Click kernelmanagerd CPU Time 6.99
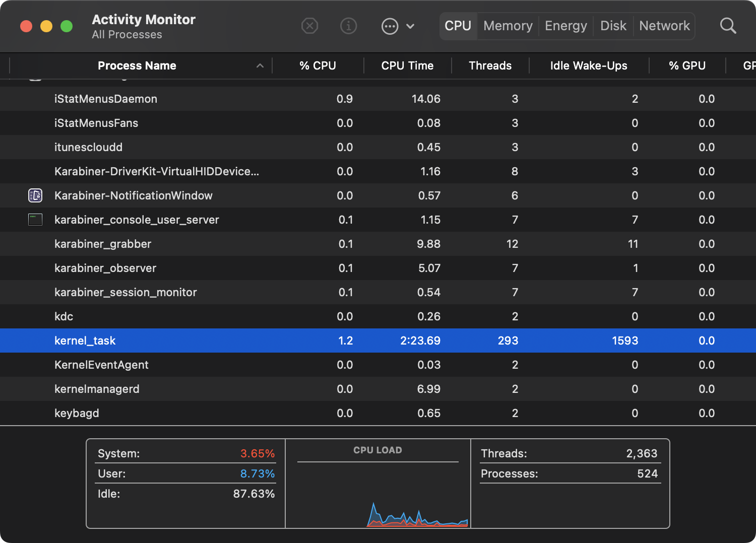Screen dimensions: 756x543 pos(429,389)
